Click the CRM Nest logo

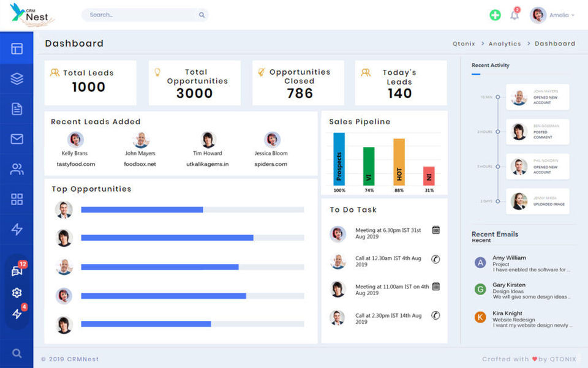pos(32,15)
